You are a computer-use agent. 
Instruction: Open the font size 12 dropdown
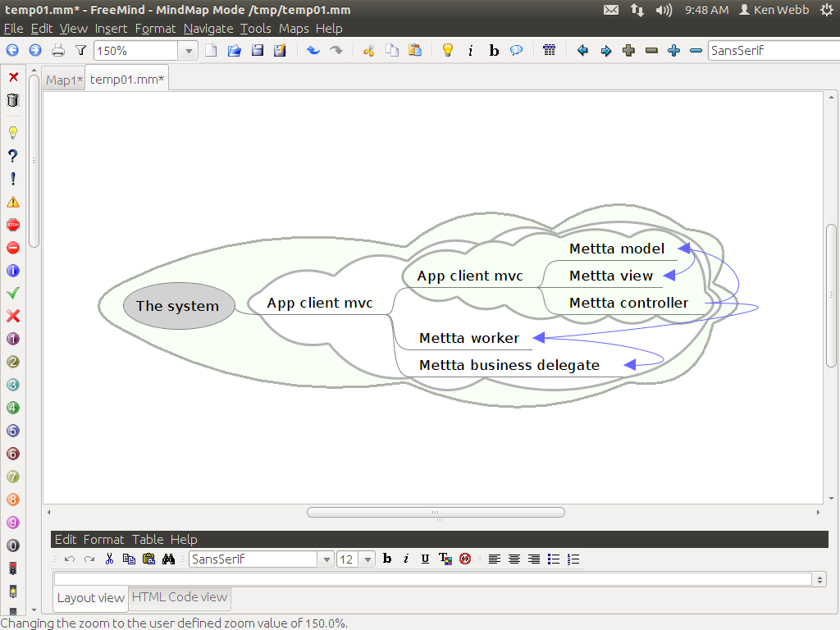click(x=367, y=559)
